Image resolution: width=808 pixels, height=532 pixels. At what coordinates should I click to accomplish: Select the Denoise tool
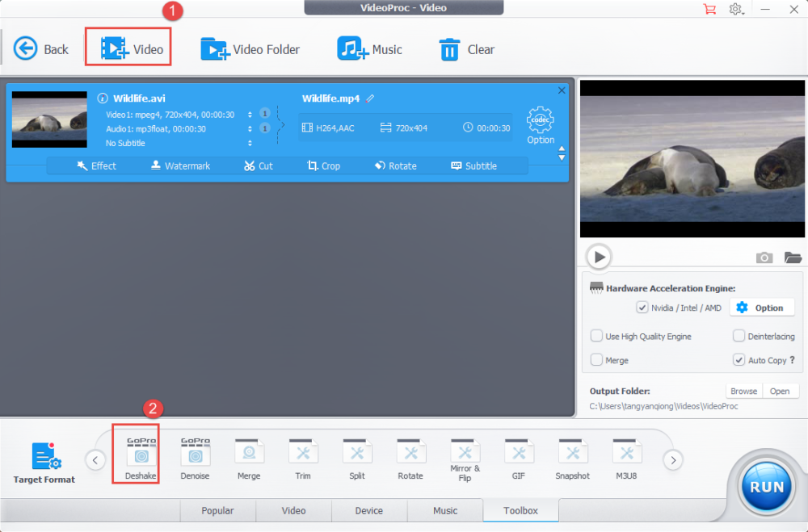tap(195, 459)
